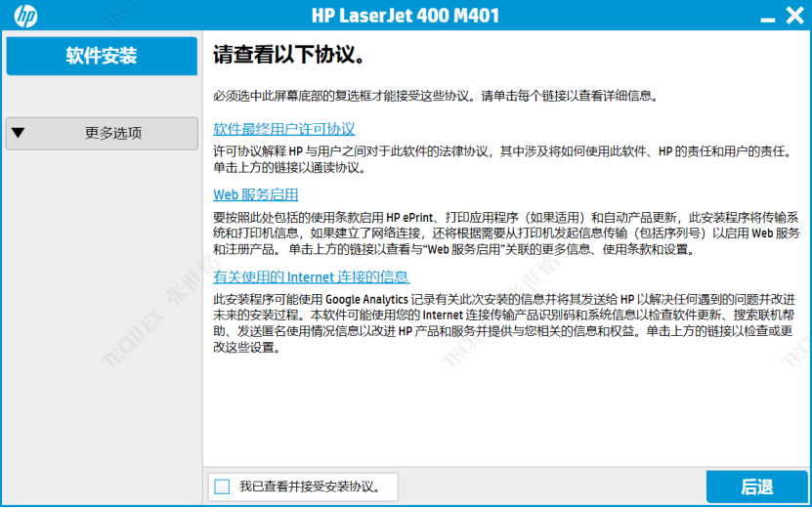Click the HP LaserJet 400 M401 title
812x508 pixels.
point(406,16)
